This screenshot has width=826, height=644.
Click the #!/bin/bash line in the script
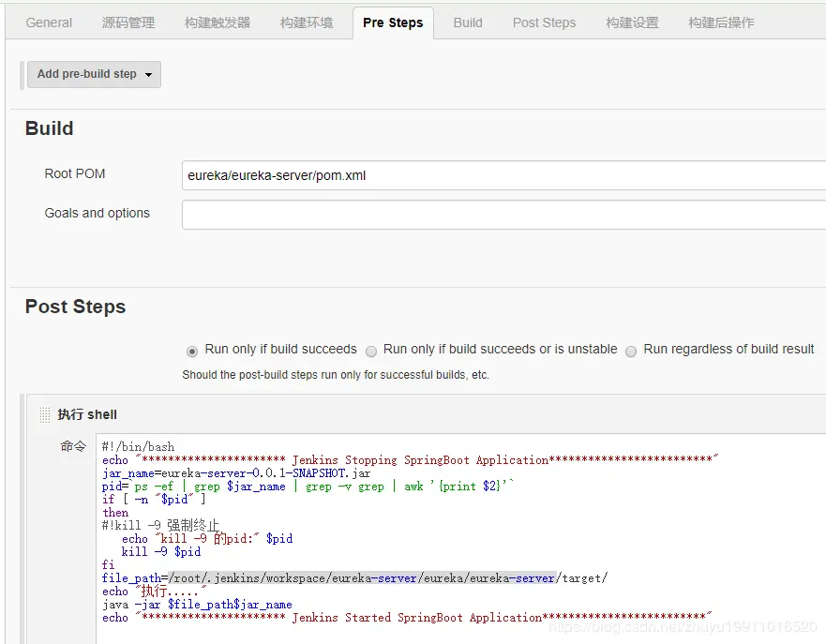138,446
